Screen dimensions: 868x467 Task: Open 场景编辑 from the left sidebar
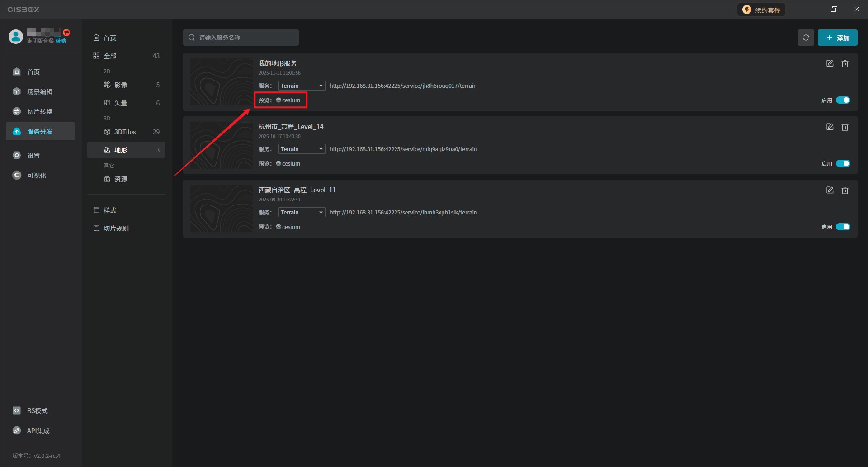coord(39,92)
